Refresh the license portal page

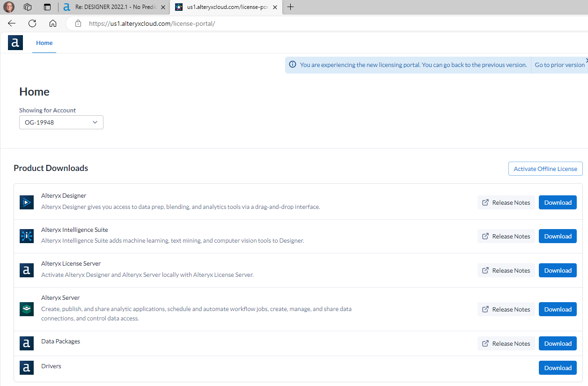pos(32,23)
